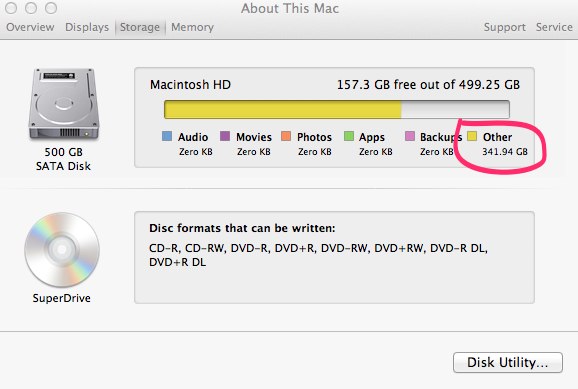Launch Disk Utility button
This screenshot has height=389, width=578.
tap(508, 362)
